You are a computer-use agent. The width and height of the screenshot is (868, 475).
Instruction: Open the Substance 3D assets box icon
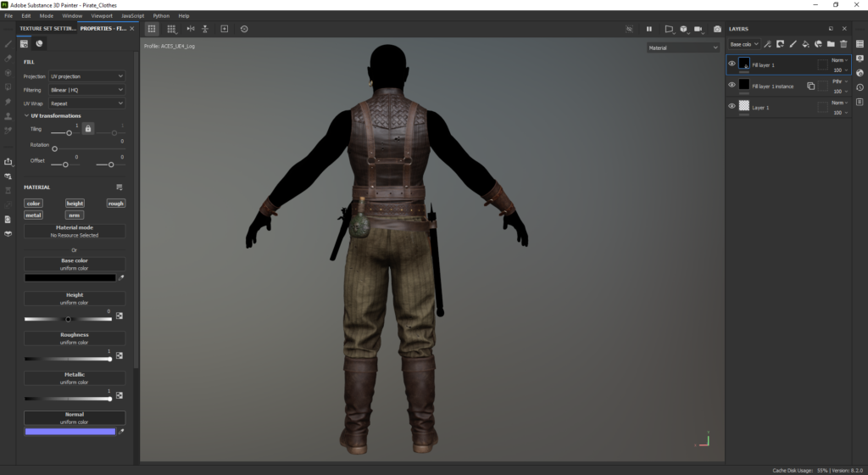point(8,233)
